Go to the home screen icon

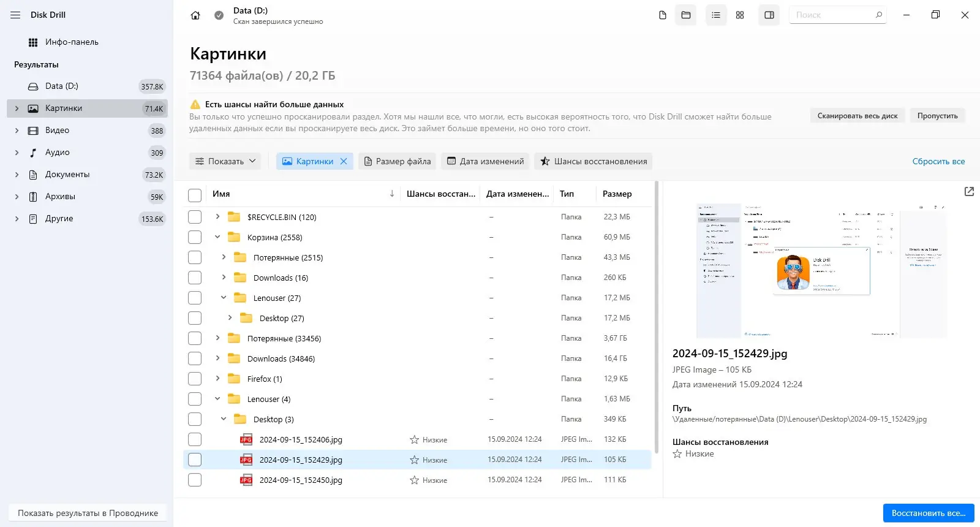tap(195, 15)
